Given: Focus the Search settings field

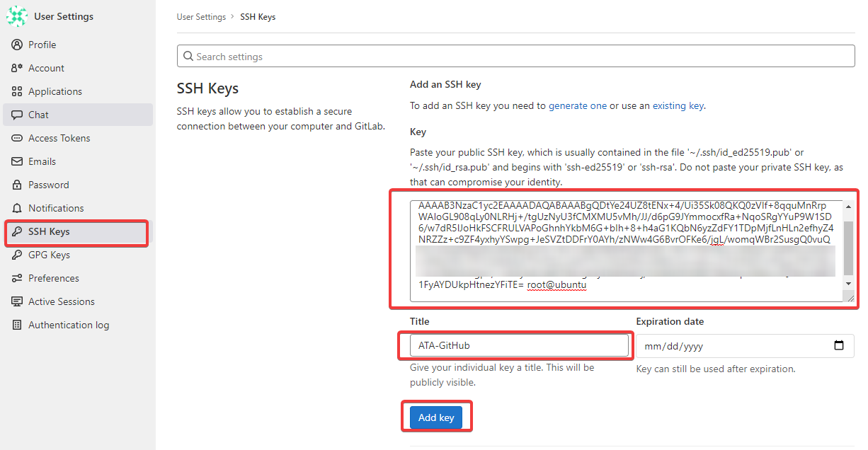Looking at the screenshot, I should point(515,56).
